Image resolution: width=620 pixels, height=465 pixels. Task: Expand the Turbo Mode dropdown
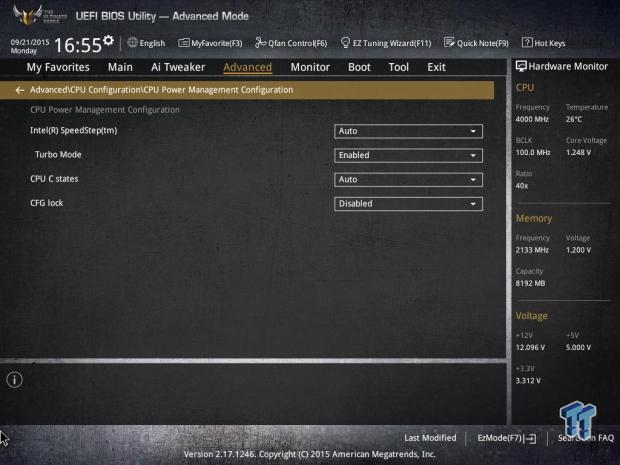408,155
